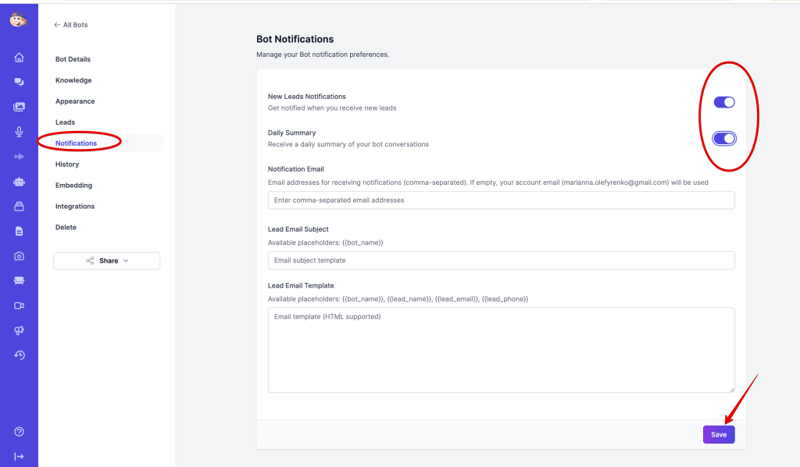This screenshot has height=467, width=800.
Task: Click into the Lead Email Template textarea
Action: (x=501, y=349)
